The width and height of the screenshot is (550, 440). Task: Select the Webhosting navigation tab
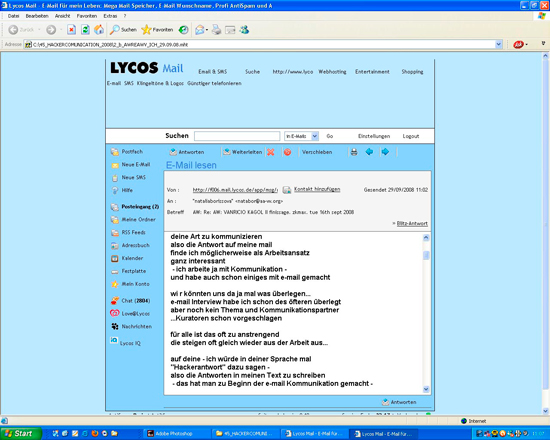pyautogui.click(x=332, y=72)
